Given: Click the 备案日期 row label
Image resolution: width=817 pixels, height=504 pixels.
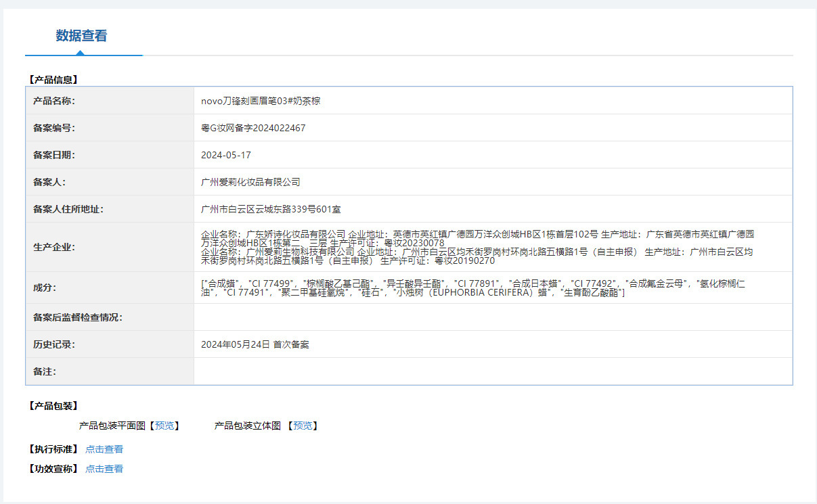Looking at the screenshot, I should [53, 155].
